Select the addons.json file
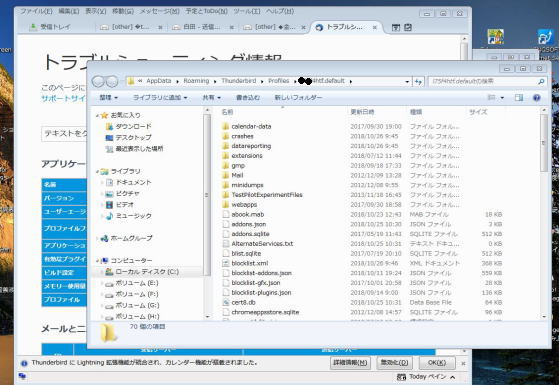 tap(248, 224)
